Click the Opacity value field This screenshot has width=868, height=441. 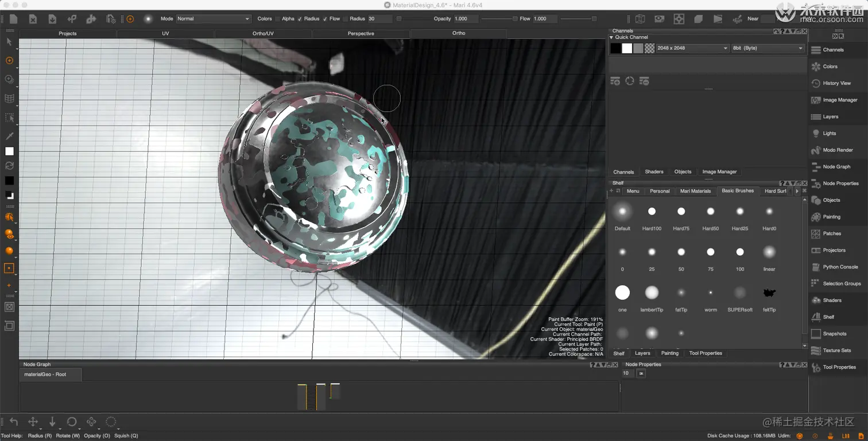466,19
